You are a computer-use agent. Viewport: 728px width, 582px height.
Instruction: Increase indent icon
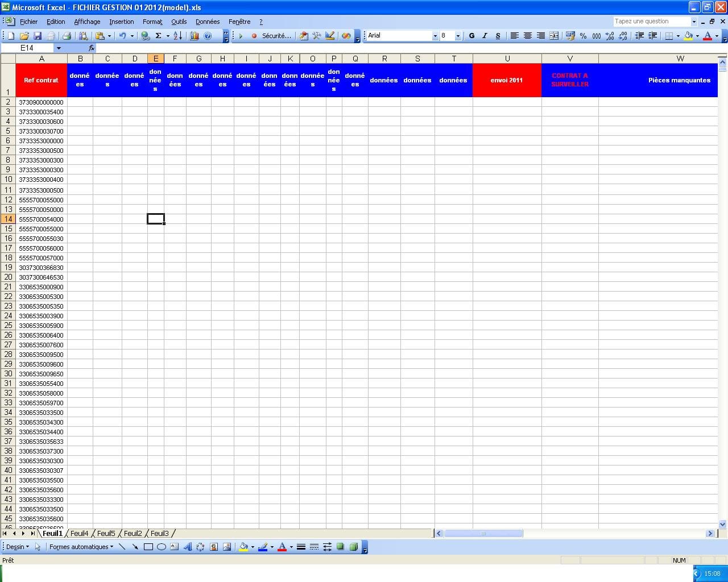pos(652,36)
